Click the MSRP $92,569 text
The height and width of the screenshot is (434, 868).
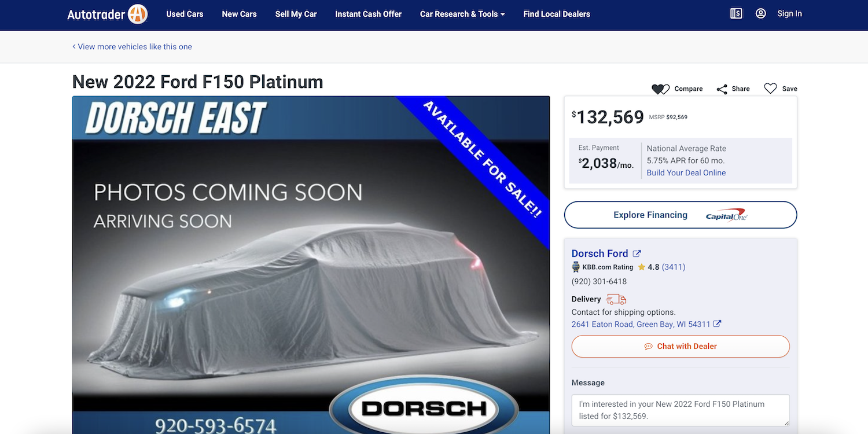pos(668,117)
